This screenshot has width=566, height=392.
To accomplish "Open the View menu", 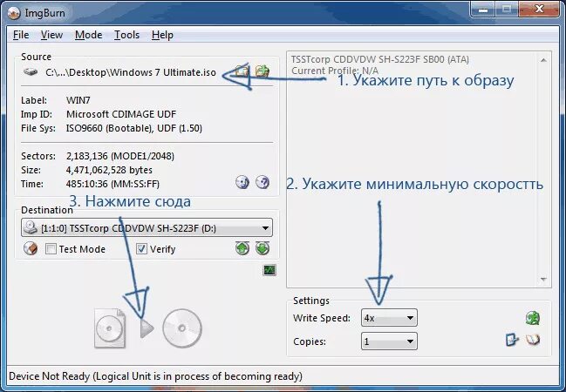I will pyautogui.click(x=51, y=35).
